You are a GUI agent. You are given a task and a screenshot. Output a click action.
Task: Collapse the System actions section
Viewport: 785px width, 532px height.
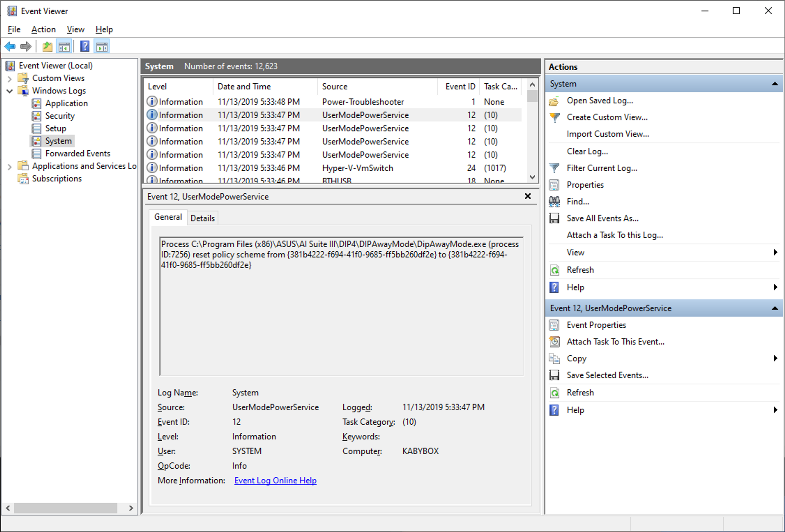775,84
